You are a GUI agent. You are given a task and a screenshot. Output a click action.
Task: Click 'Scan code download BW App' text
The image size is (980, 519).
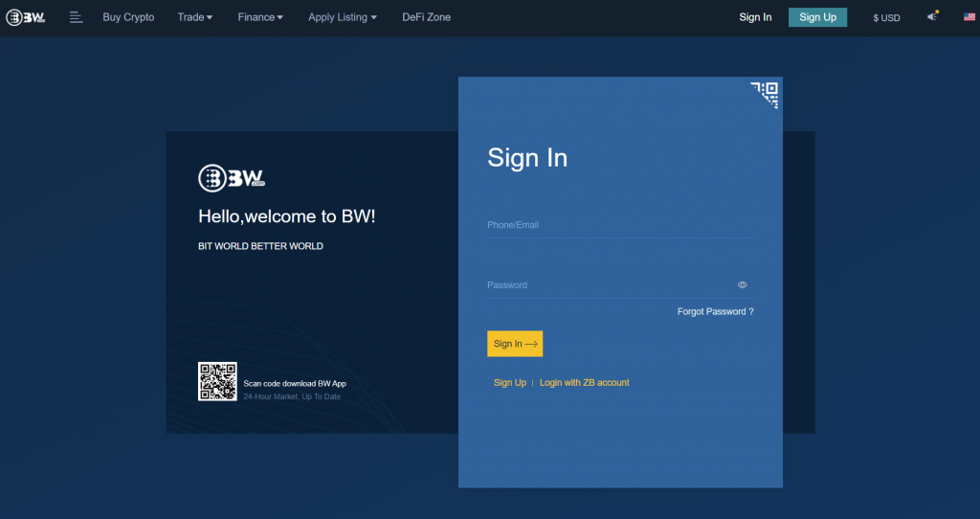point(295,383)
